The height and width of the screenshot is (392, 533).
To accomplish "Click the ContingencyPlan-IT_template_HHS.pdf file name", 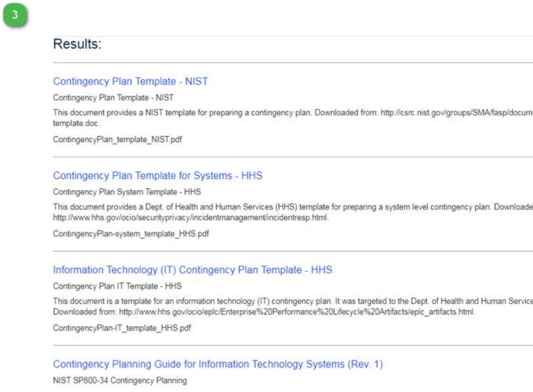I will pyautogui.click(x=122, y=328).
